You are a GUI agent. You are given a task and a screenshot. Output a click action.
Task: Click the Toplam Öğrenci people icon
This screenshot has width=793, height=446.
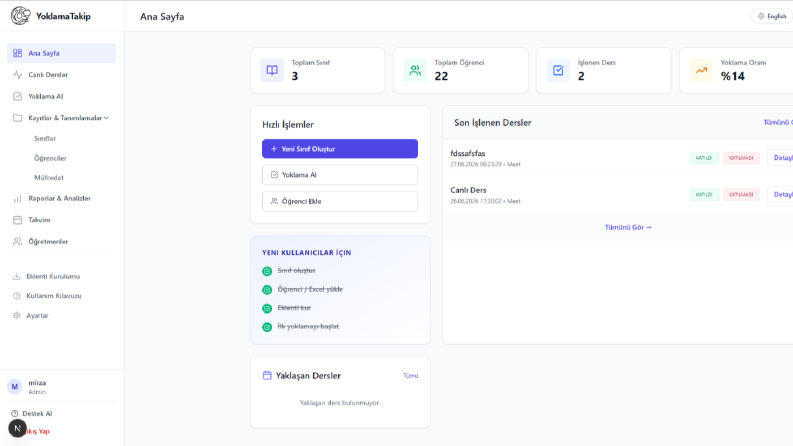[415, 70]
